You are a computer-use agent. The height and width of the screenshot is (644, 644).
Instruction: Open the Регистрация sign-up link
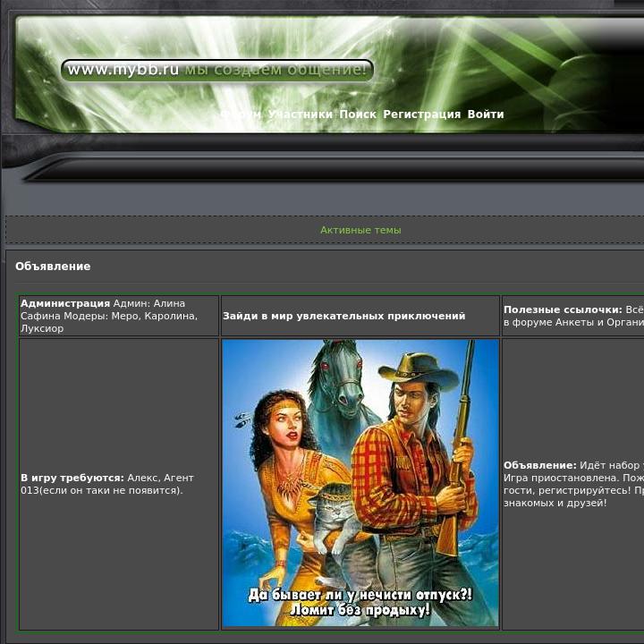point(422,114)
